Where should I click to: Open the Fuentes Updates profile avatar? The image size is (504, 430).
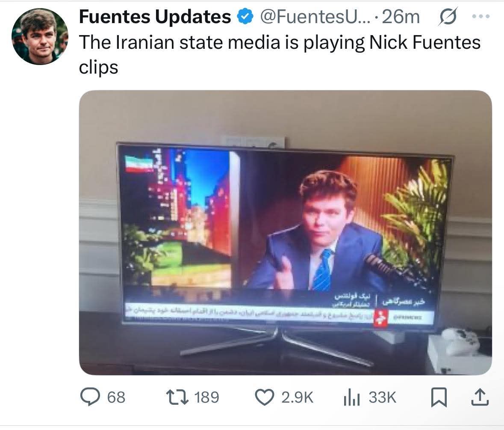pos(40,36)
